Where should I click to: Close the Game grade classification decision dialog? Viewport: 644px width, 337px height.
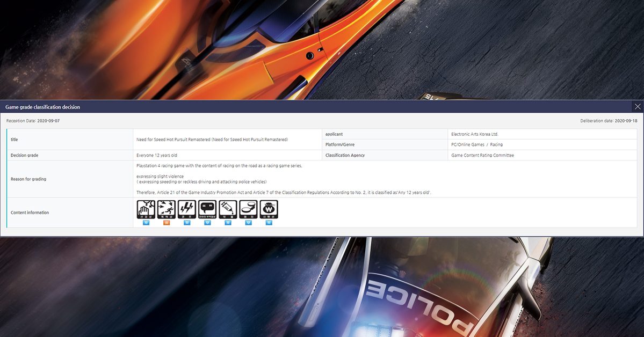pos(638,107)
